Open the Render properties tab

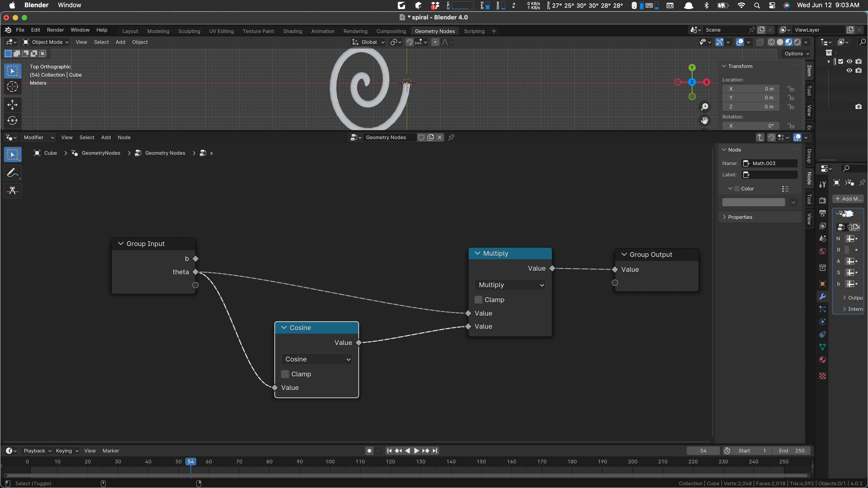click(x=822, y=200)
